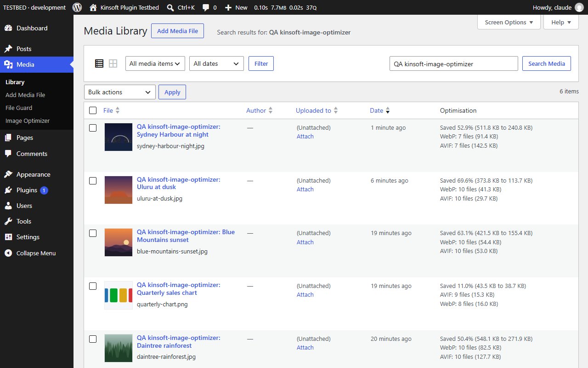Image resolution: width=588 pixels, height=368 pixels.
Task: Open the Ctrl+K search magnifier
Action: click(170, 7)
